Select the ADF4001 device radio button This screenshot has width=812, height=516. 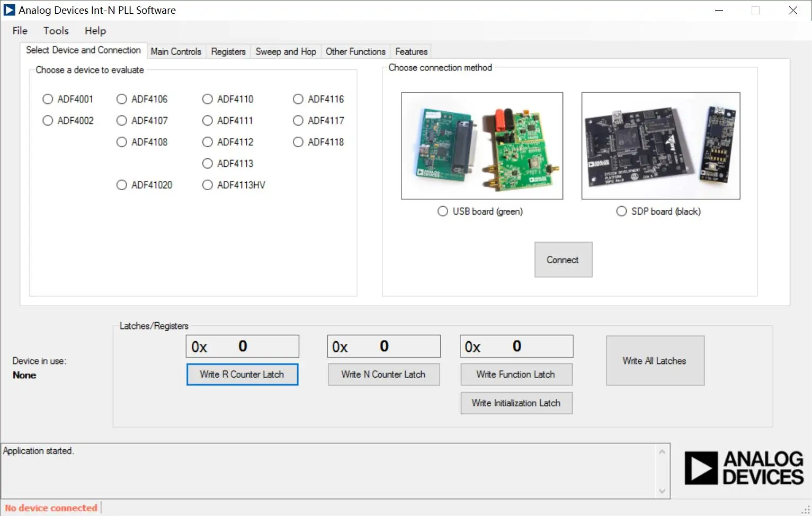[x=48, y=99]
